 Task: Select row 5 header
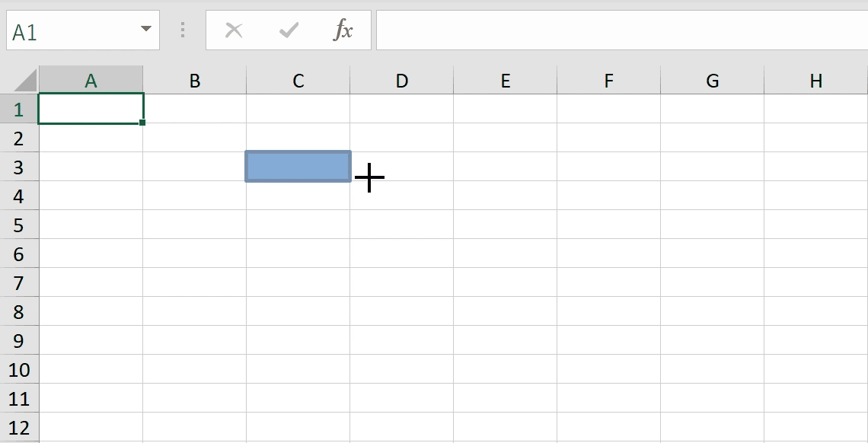click(x=18, y=225)
